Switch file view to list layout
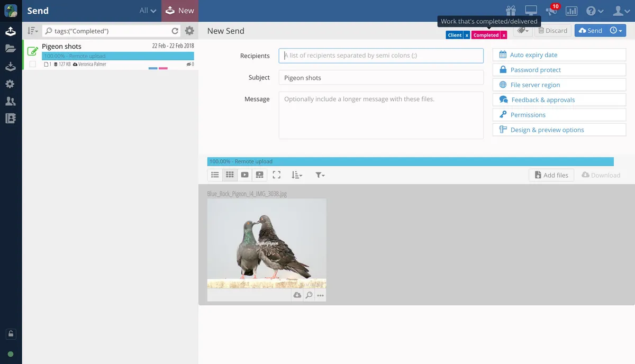The height and width of the screenshot is (364, 635). (x=215, y=175)
